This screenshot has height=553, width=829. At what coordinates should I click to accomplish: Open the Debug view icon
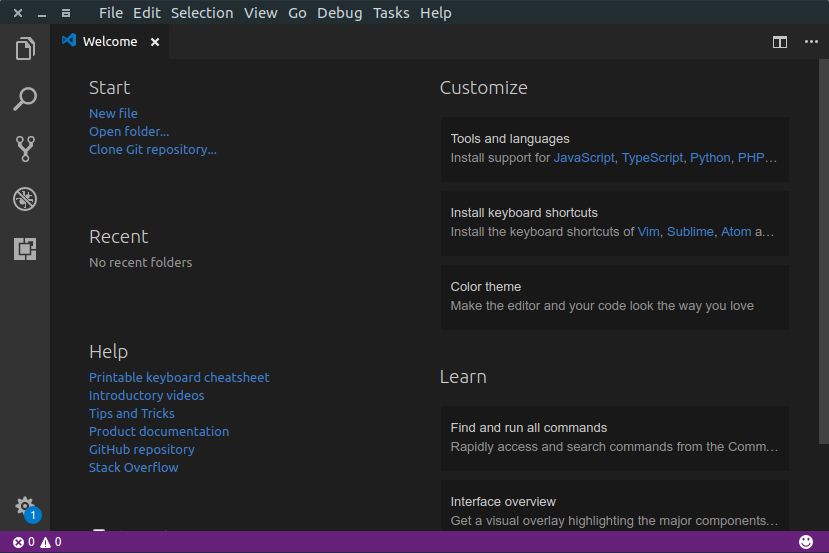[25, 198]
